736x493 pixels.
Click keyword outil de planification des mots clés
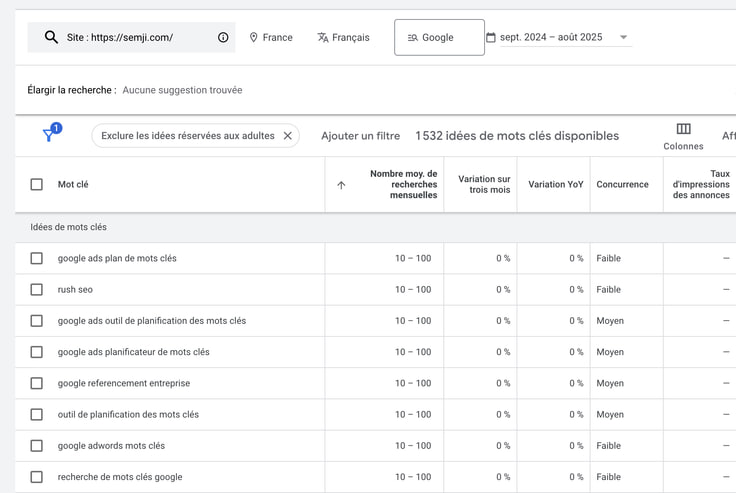tap(128, 414)
